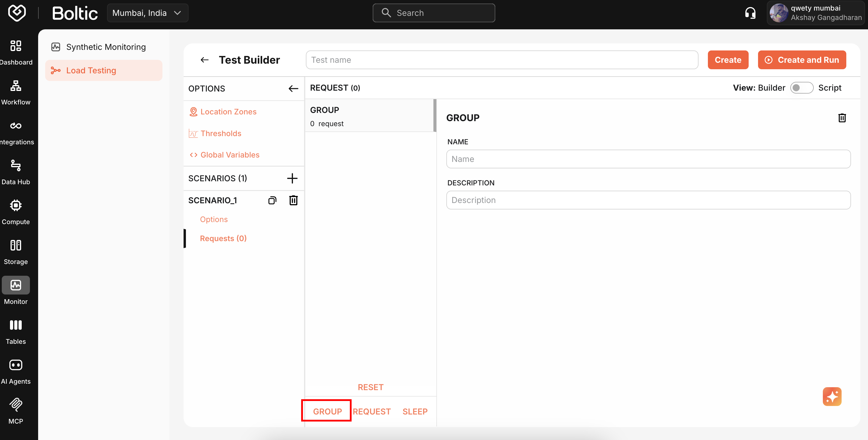868x440 pixels.
Task: Duplicate SCENARIO_1
Action: point(272,200)
